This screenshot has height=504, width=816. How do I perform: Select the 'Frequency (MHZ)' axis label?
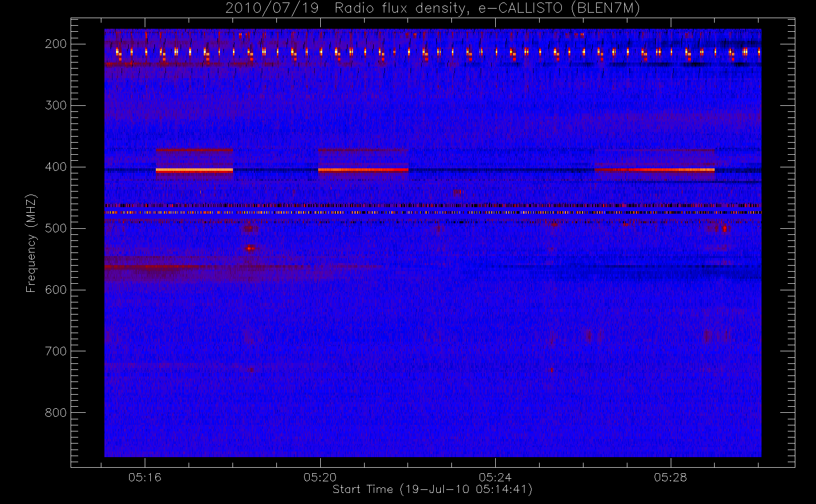click(31, 243)
